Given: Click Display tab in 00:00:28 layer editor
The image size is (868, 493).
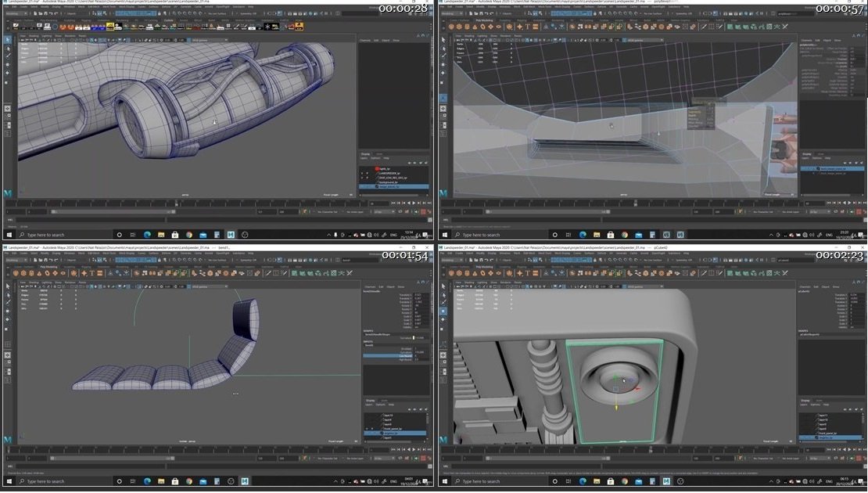Looking at the screenshot, I should pyautogui.click(x=365, y=154).
